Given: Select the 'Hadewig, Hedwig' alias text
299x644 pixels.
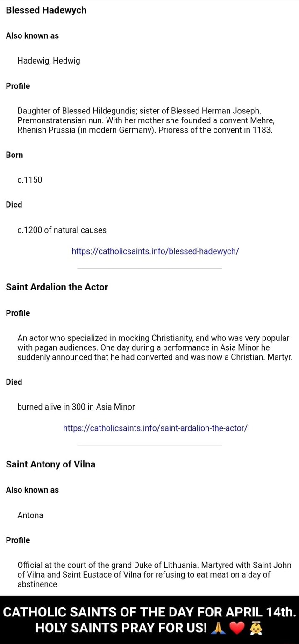Looking at the screenshot, I should (x=49, y=60).
